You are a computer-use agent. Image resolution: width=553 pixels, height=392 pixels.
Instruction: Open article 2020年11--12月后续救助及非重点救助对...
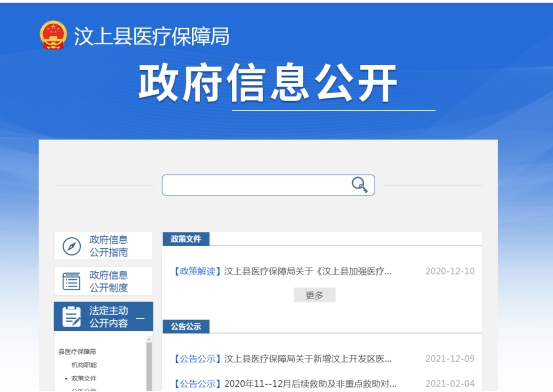click(x=310, y=384)
